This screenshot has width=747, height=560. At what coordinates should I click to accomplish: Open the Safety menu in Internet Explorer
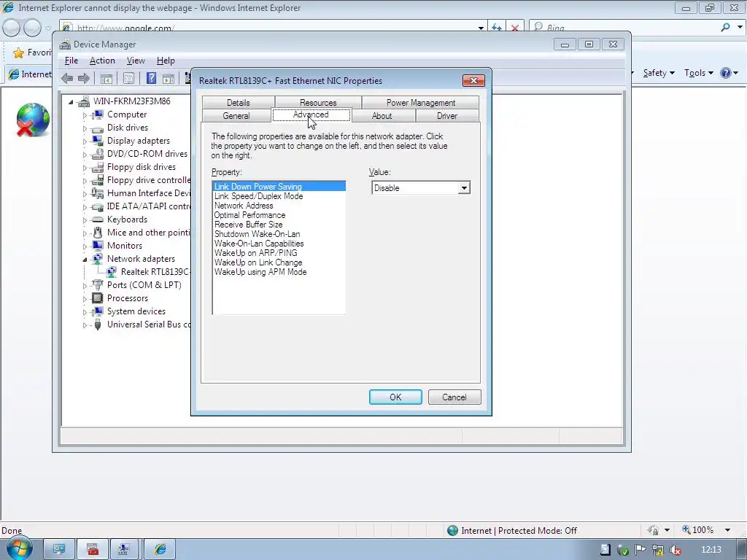(659, 73)
